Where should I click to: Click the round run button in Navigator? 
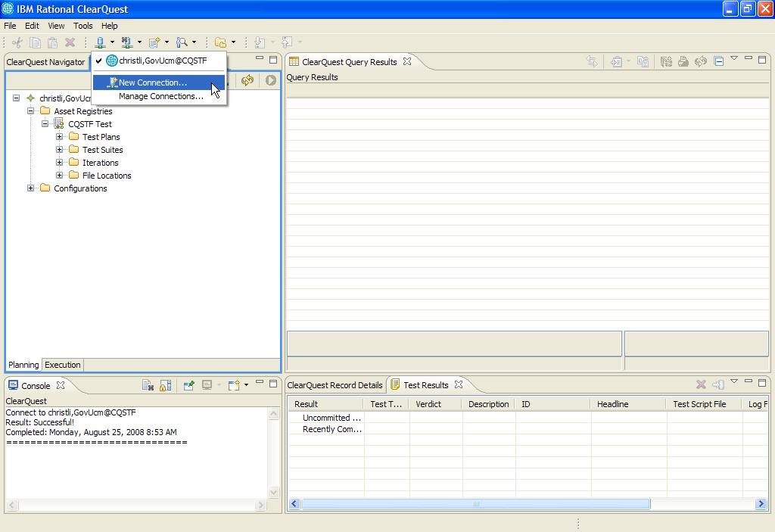click(x=270, y=80)
